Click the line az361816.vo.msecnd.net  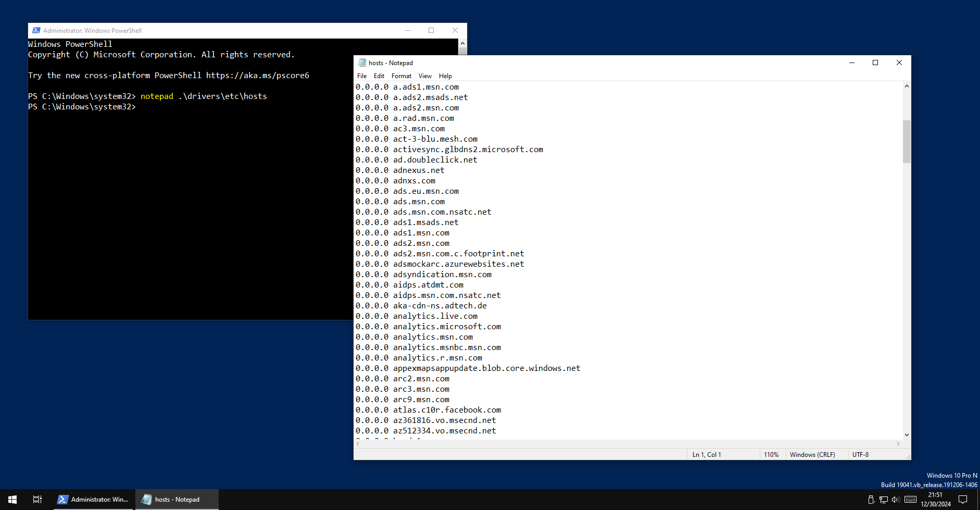[x=426, y=420]
